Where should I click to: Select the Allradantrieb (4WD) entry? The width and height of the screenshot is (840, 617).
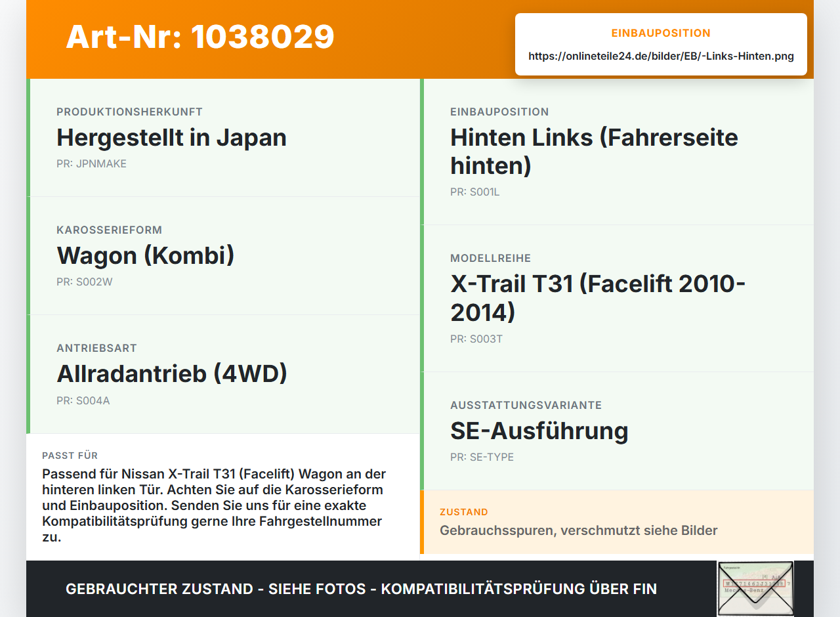tap(172, 373)
